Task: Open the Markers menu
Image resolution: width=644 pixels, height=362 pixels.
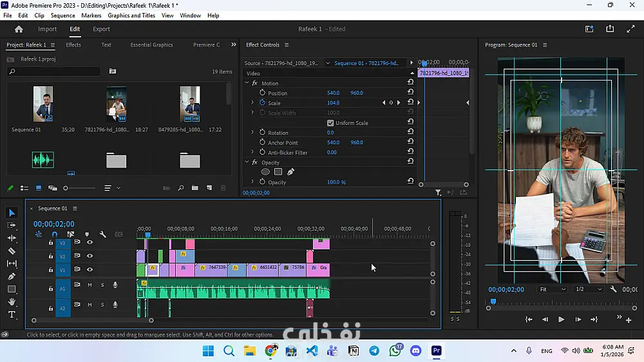Action: 91,15
